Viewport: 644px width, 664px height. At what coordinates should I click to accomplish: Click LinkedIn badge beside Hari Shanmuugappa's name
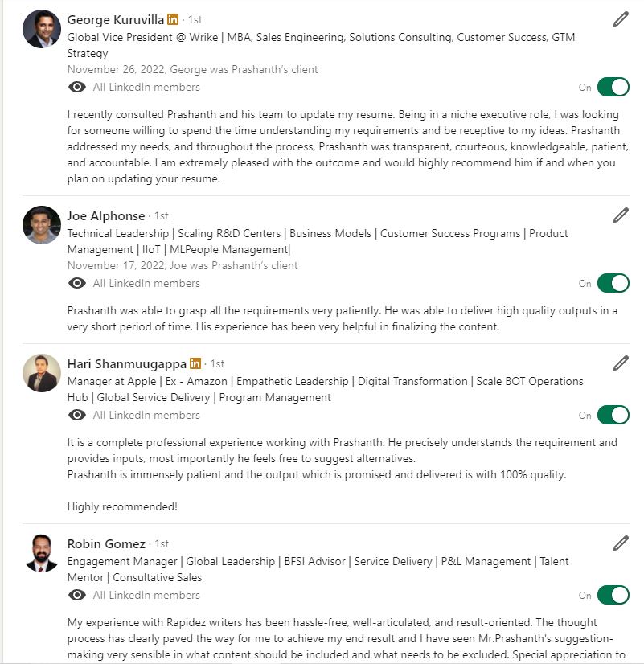(x=195, y=363)
